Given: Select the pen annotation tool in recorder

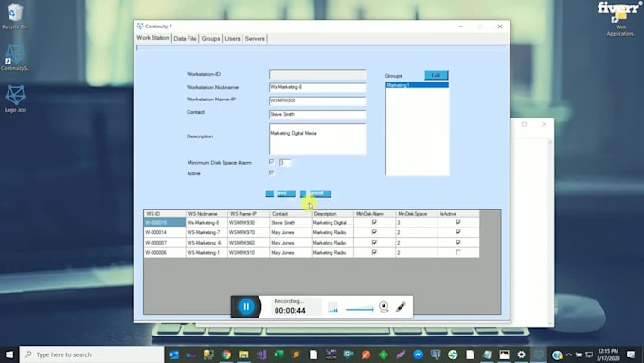Looking at the screenshot, I should click(401, 307).
